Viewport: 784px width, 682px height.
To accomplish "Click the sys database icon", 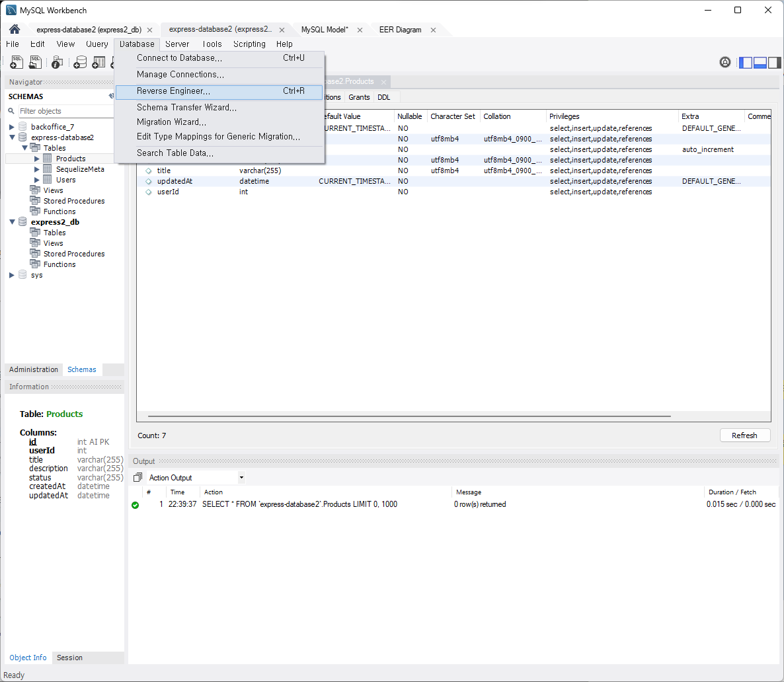I will click(x=22, y=274).
